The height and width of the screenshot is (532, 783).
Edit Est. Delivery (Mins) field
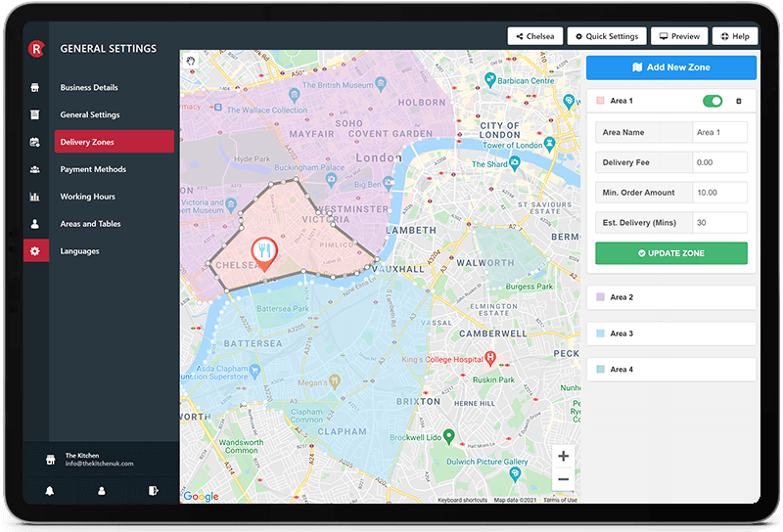coord(719,223)
